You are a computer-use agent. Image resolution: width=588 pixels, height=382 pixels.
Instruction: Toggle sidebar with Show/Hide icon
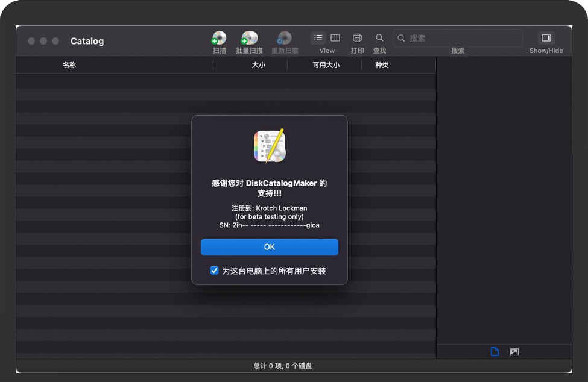click(546, 37)
